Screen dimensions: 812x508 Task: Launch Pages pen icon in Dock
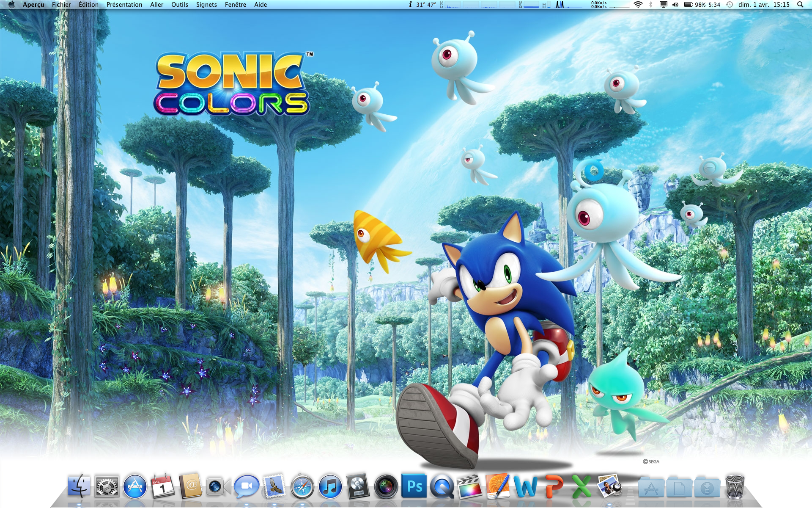(498, 486)
